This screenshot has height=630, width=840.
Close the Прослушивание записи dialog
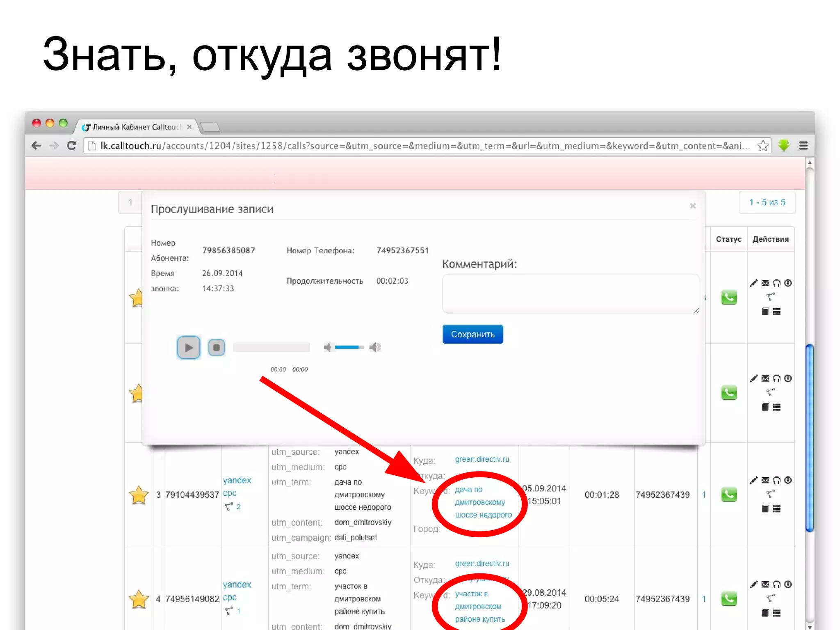[x=693, y=206]
